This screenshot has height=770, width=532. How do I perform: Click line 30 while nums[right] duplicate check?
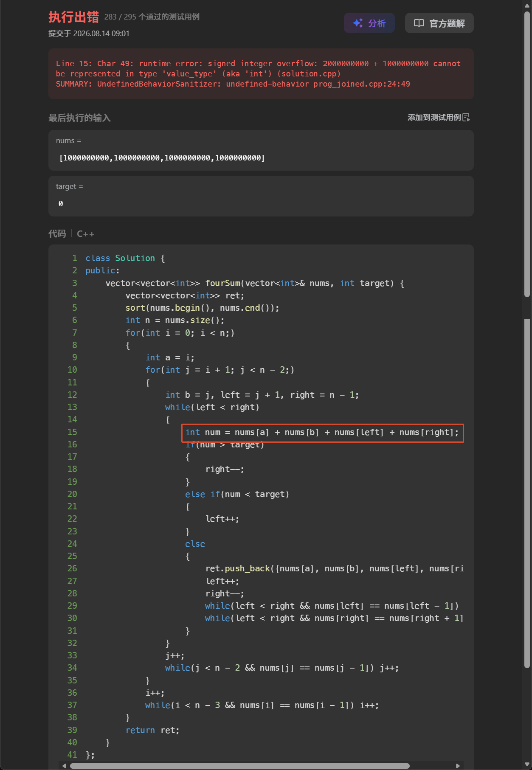pos(334,618)
